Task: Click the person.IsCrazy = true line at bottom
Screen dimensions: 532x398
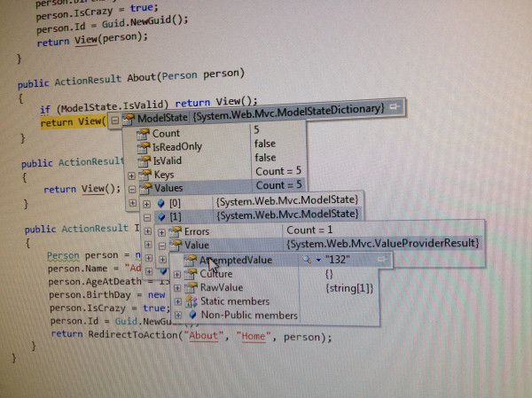Action: pyautogui.click(x=110, y=308)
